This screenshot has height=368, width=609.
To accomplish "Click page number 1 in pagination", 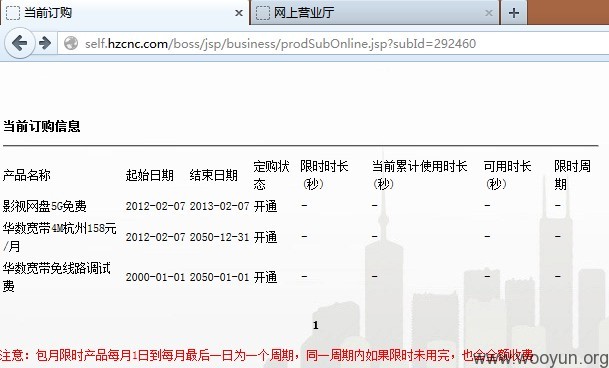I will click(315, 325).
